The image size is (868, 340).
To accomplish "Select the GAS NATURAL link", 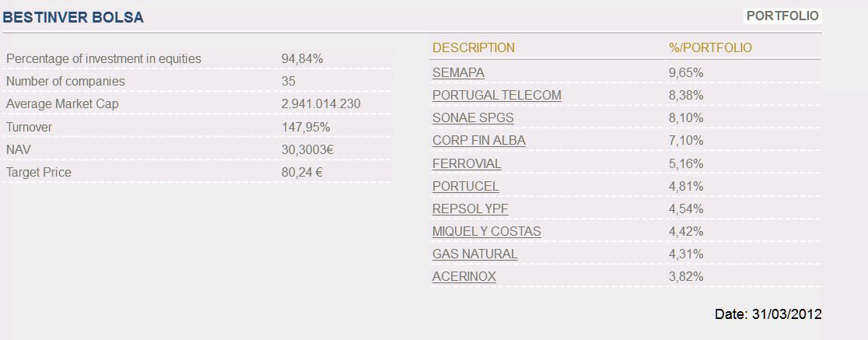I will [x=474, y=254].
